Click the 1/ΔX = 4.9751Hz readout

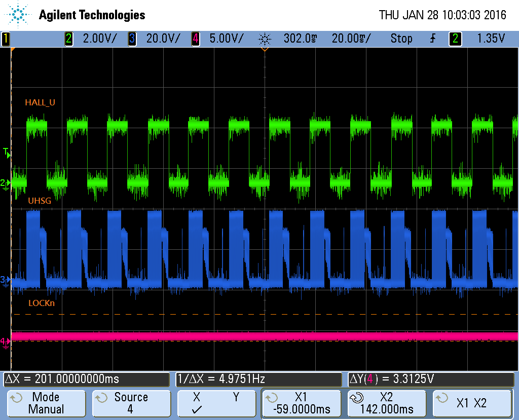pos(258,379)
